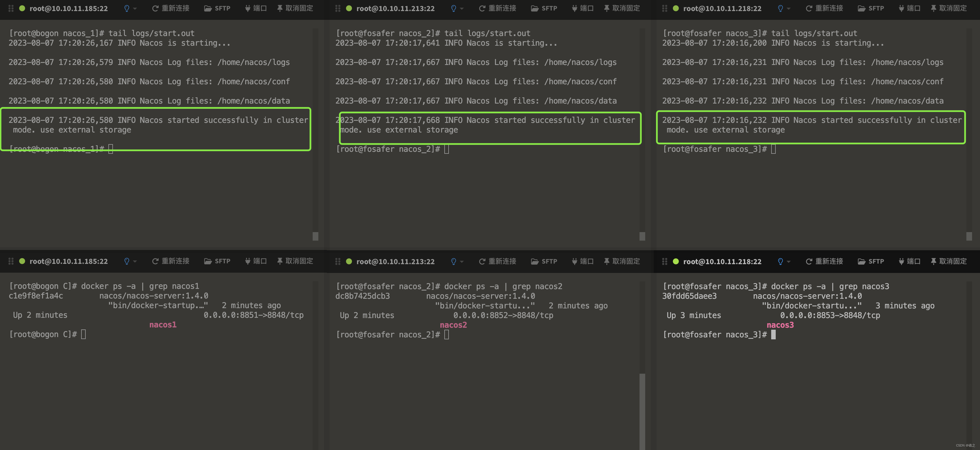Image resolution: width=980 pixels, height=450 pixels.
Task: Toggle 取消固定 pin in 10.10.11.185 tail logs pane
Action: click(295, 8)
